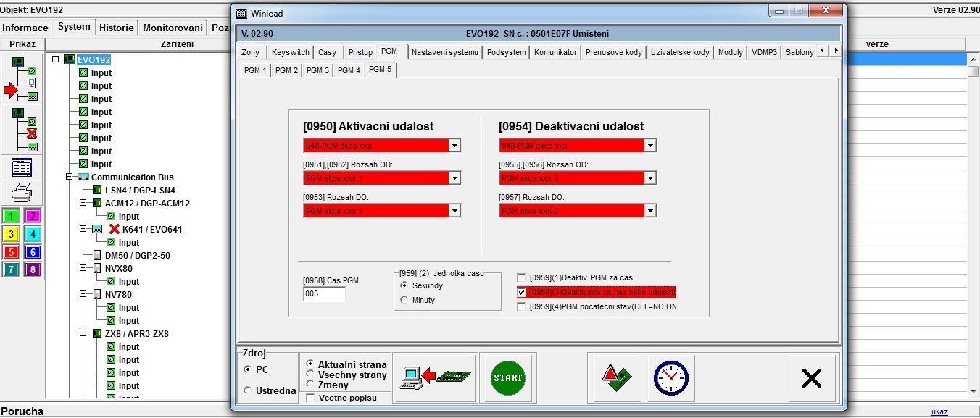This screenshot has width=980, height=418.
Task: Click the printer icon in left sidebar
Action: 22,191
